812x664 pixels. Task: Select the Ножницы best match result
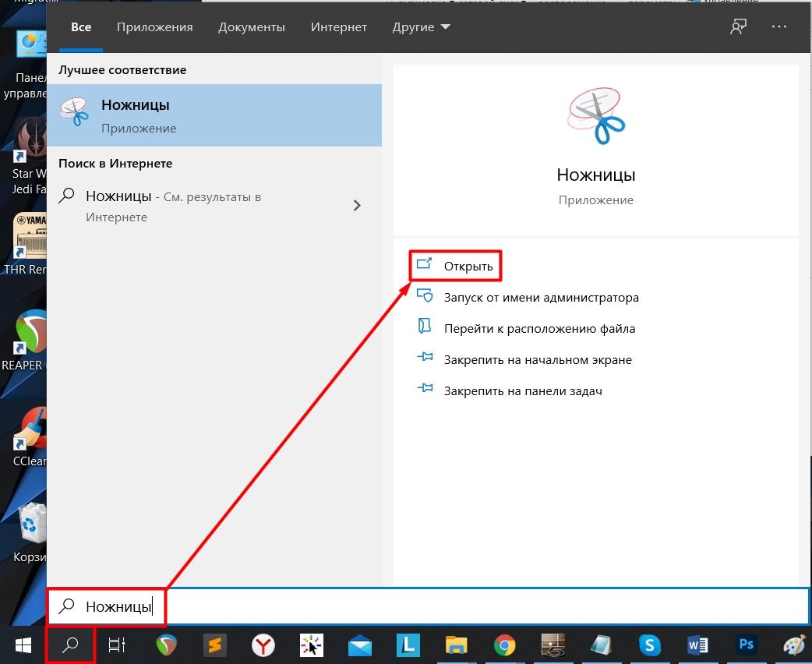tap(214, 115)
